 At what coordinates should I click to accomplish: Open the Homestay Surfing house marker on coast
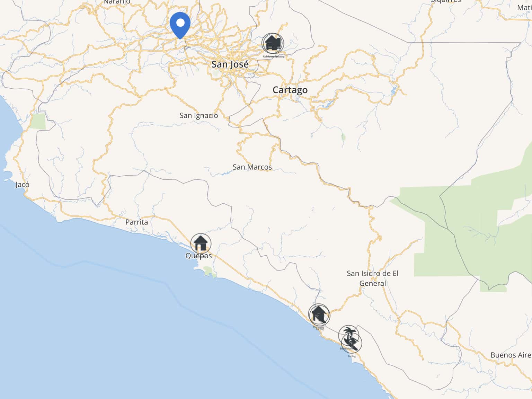pyautogui.click(x=319, y=314)
